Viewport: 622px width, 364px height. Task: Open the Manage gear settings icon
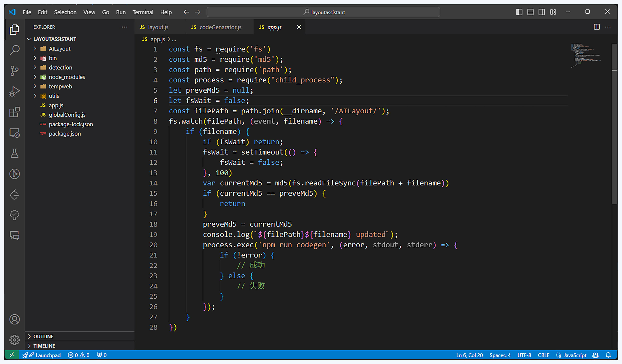pos(14,340)
